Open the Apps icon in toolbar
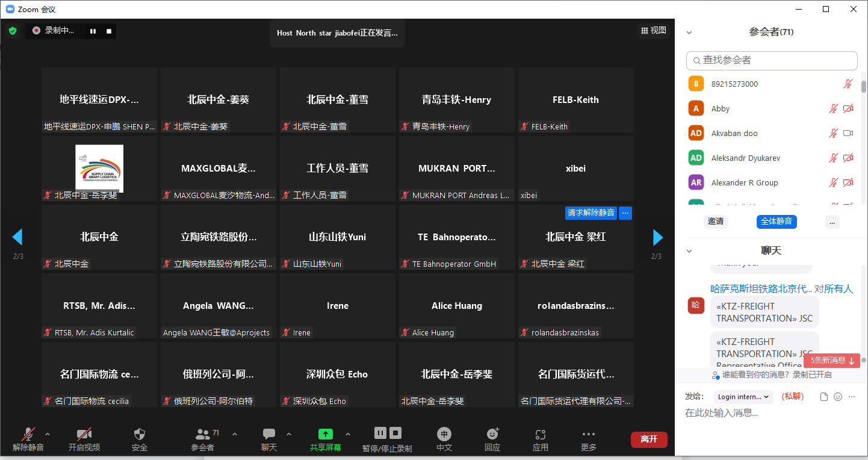 click(540, 434)
